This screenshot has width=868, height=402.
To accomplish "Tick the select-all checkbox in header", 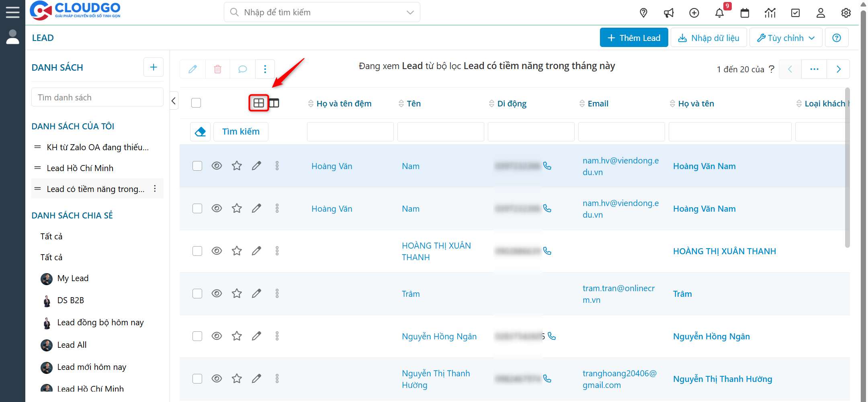I will pyautogui.click(x=196, y=103).
